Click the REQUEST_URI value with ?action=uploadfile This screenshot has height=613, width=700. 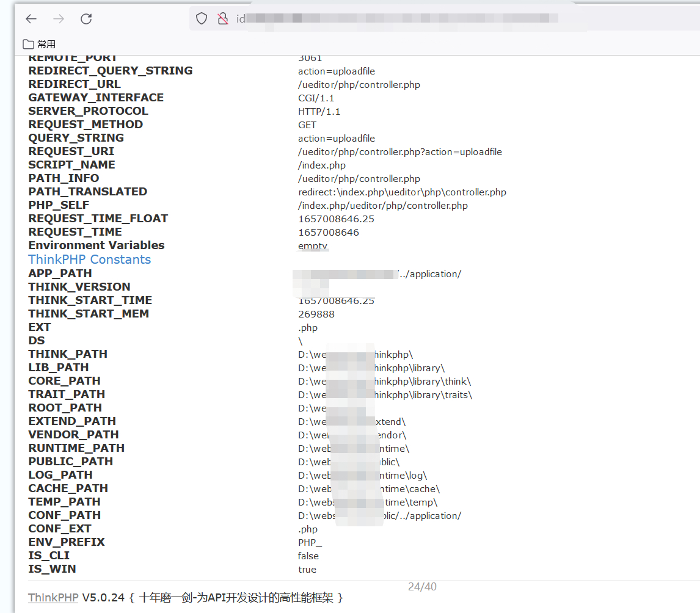coord(400,151)
